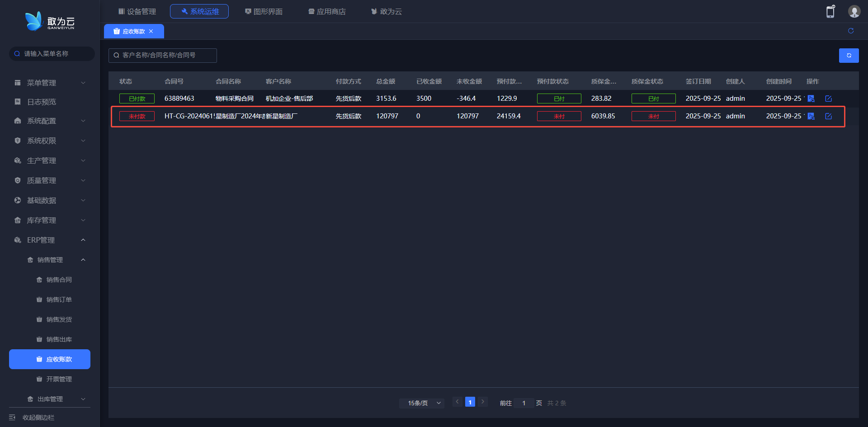This screenshot has height=427, width=868.
Task: Expand the 菜单管理 sidebar menu
Action: pyautogui.click(x=50, y=83)
